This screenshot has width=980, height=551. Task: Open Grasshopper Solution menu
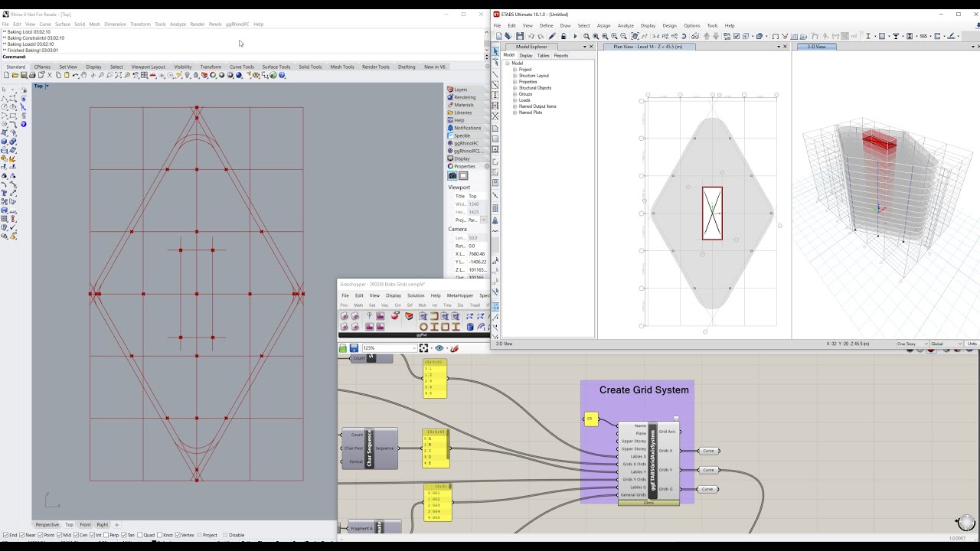[x=416, y=295]
